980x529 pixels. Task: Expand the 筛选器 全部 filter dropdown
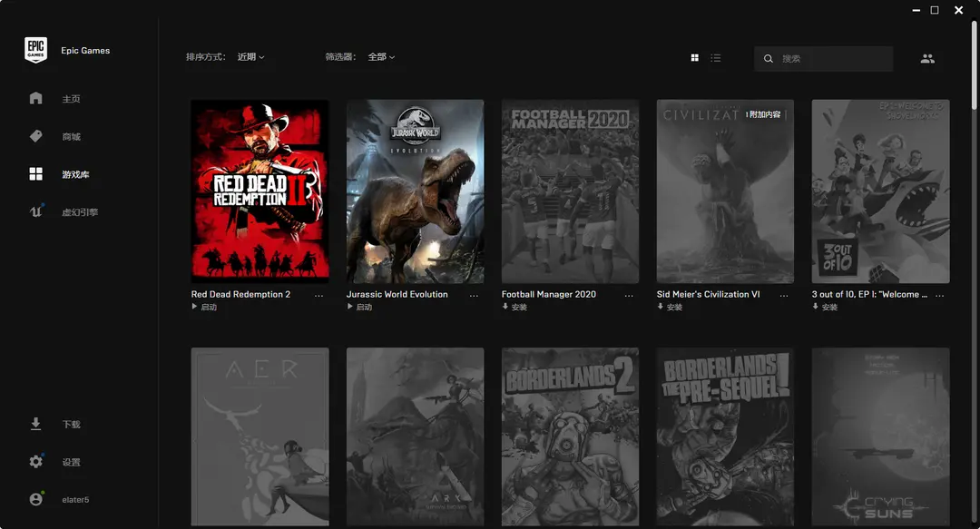(x=380, y=57)
